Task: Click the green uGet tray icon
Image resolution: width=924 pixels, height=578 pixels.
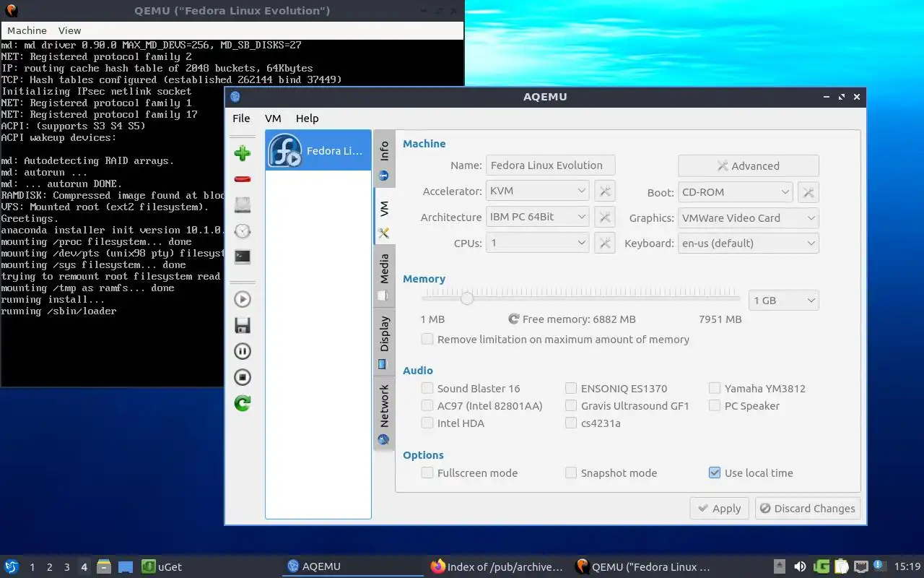Action: point(821,566)
